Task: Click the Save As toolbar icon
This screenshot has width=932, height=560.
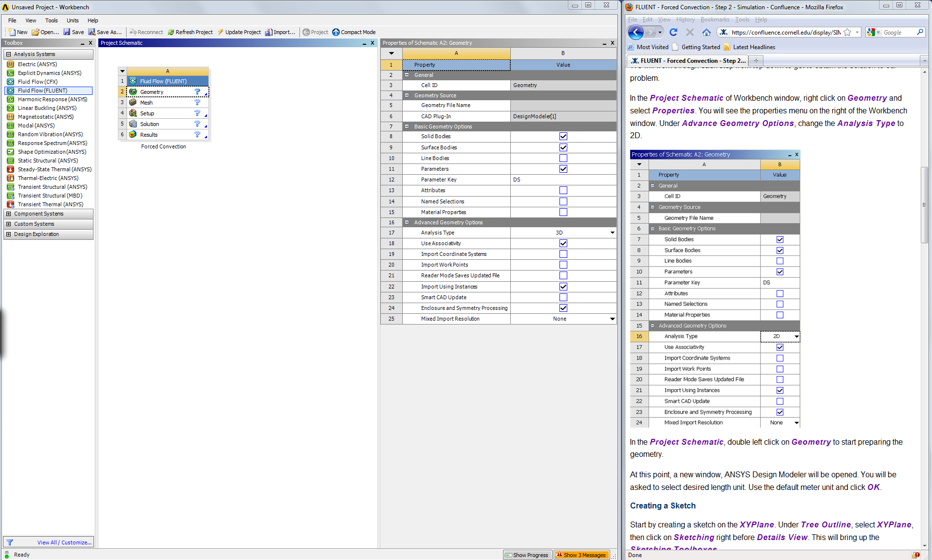Action: click(x=92, y=32)
